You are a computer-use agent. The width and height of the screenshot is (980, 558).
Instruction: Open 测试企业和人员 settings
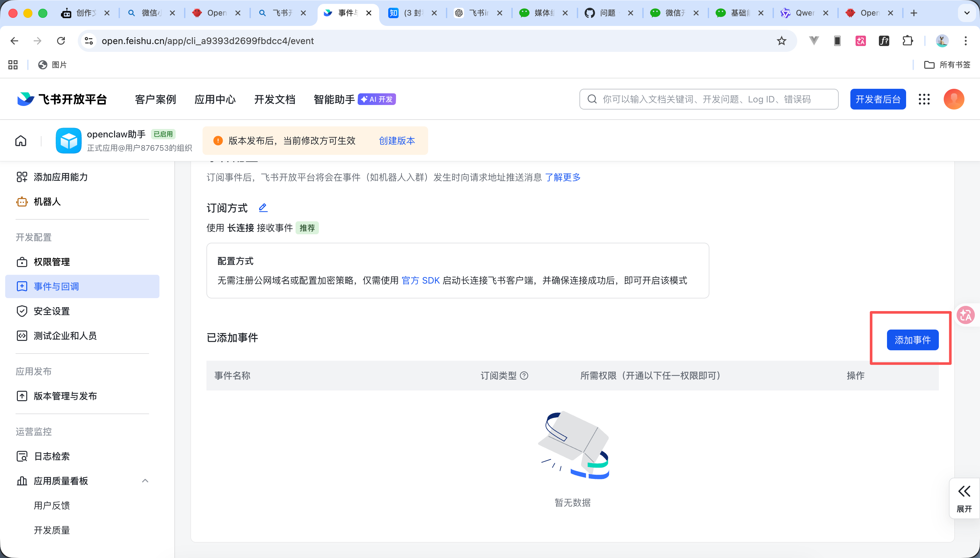tap(66, 336)
